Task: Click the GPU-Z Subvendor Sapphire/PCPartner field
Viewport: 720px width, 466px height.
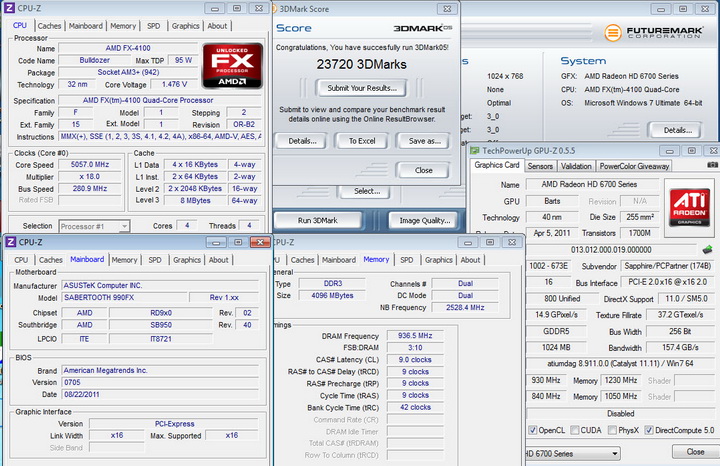Action: click(669, 266)
